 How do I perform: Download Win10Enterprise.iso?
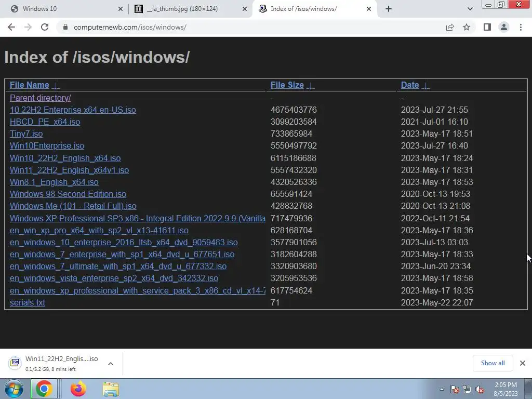point(47,145)
